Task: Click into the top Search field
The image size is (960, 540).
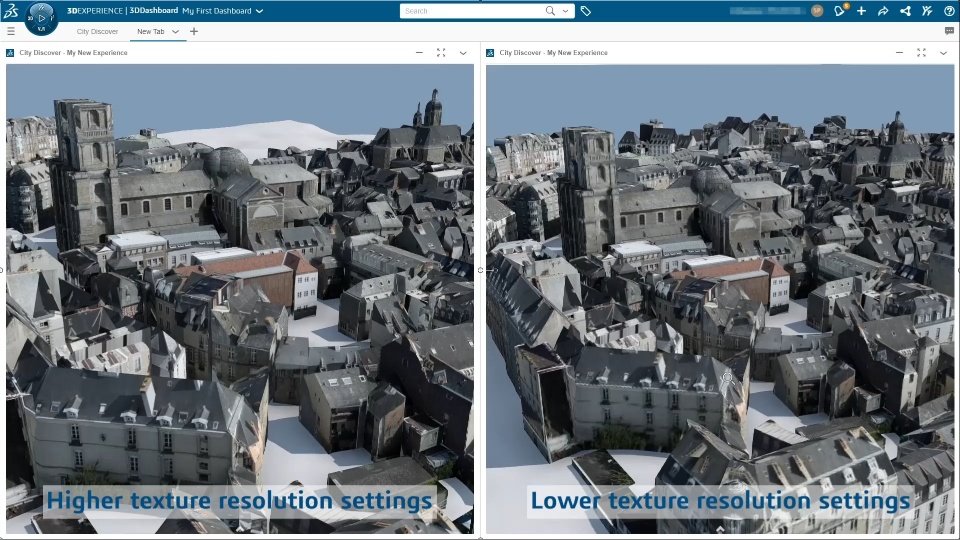Action: point(471,11)
